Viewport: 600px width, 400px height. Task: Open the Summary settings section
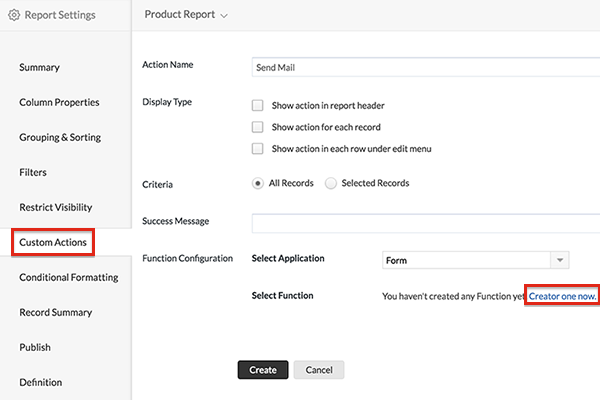pos(40,68)
